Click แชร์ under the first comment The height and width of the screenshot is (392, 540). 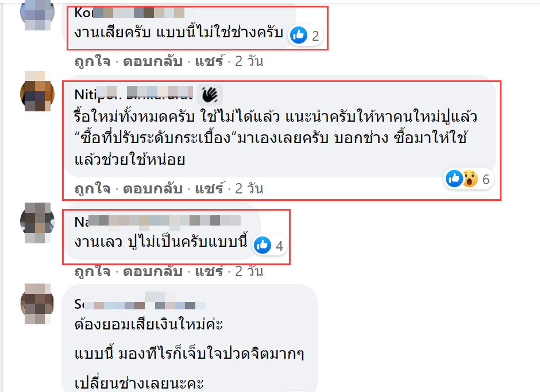click(209, 61)
